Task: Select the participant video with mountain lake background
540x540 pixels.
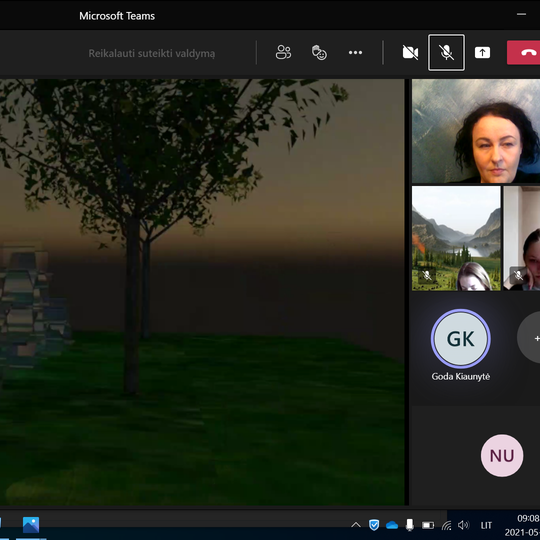Action: click(x=456, y=238)
